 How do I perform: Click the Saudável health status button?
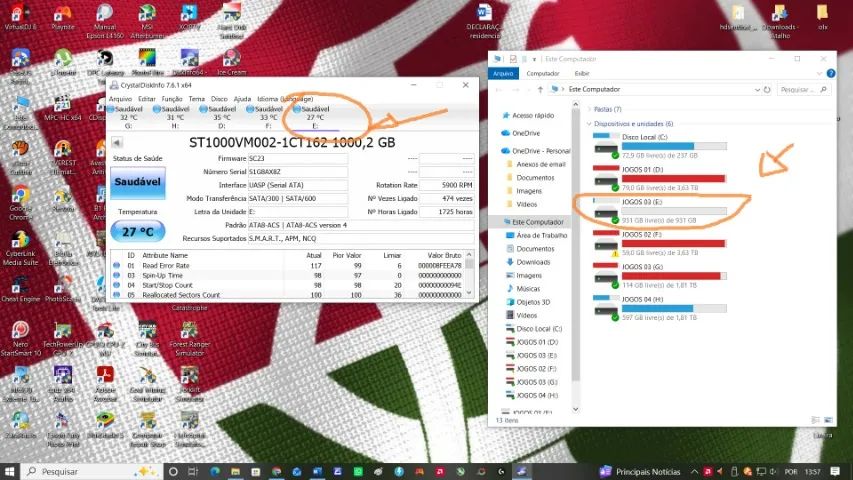pos(138,182)
